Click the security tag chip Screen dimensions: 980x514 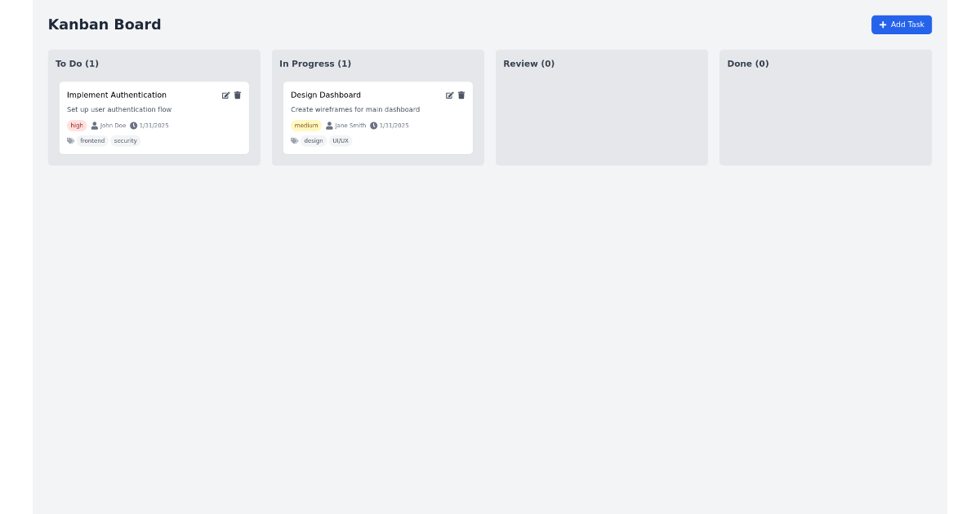125,140
